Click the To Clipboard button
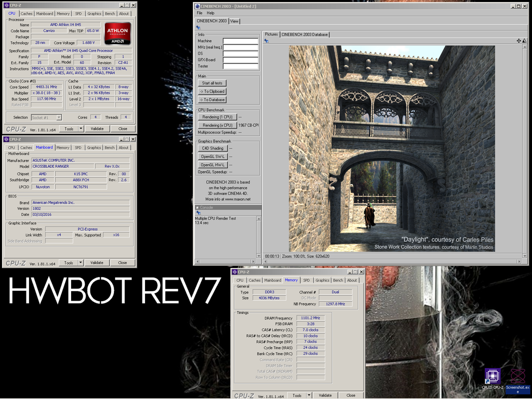 click(212, 91)
